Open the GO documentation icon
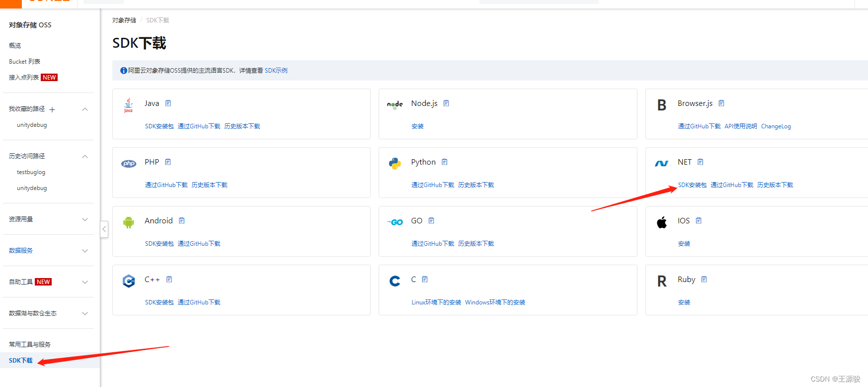Viewport: 868px width, 387px height. point(431,221)
